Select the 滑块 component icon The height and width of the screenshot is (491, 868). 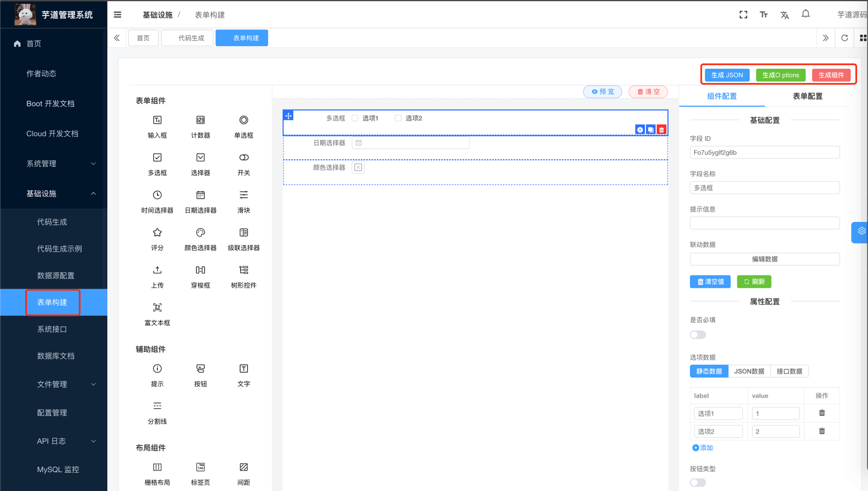click(243, 195)
